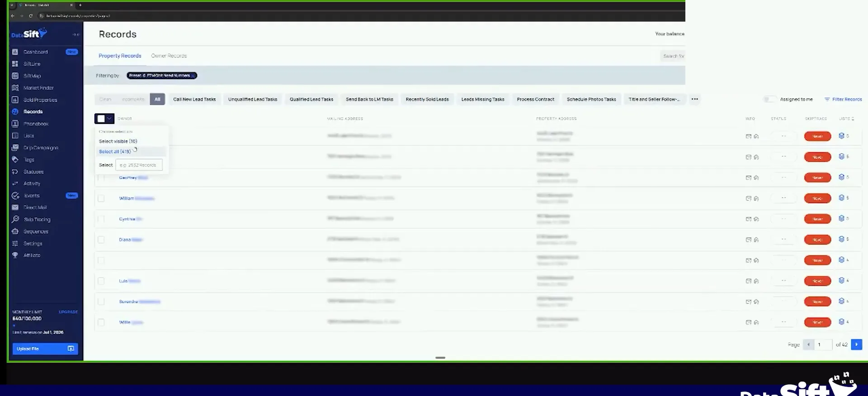Image resolution: width=868 pixels, height=396 pixels.
Task: Click the lists stack icon in William's row
Action: [841, 198]
